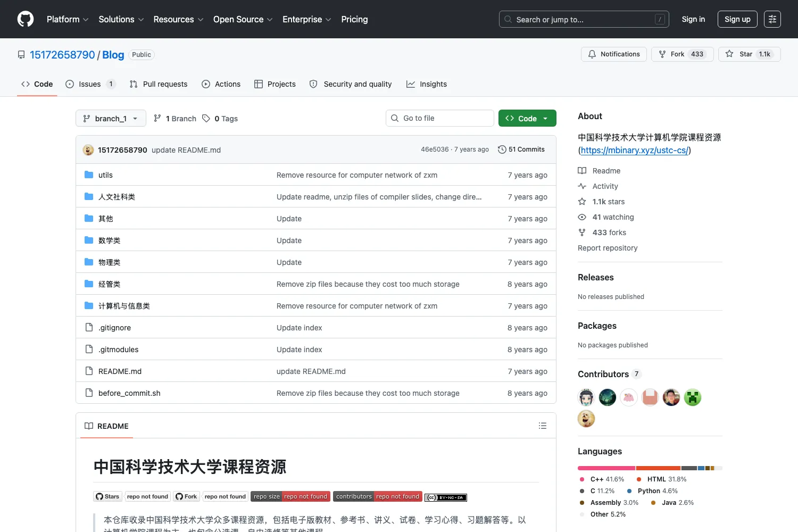Click the eye icon beside 41 watching

point(582,217)
